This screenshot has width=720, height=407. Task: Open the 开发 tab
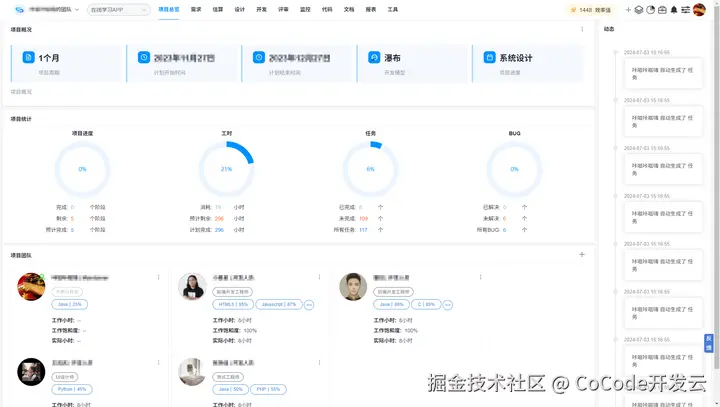tap(261, 9)
